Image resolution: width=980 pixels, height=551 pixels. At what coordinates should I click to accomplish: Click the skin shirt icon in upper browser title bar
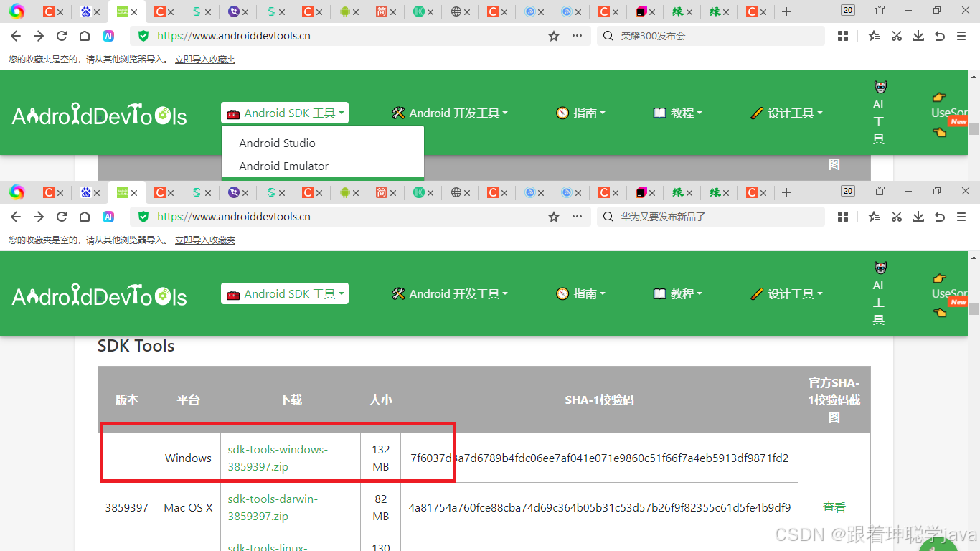[x=880, y=11]
